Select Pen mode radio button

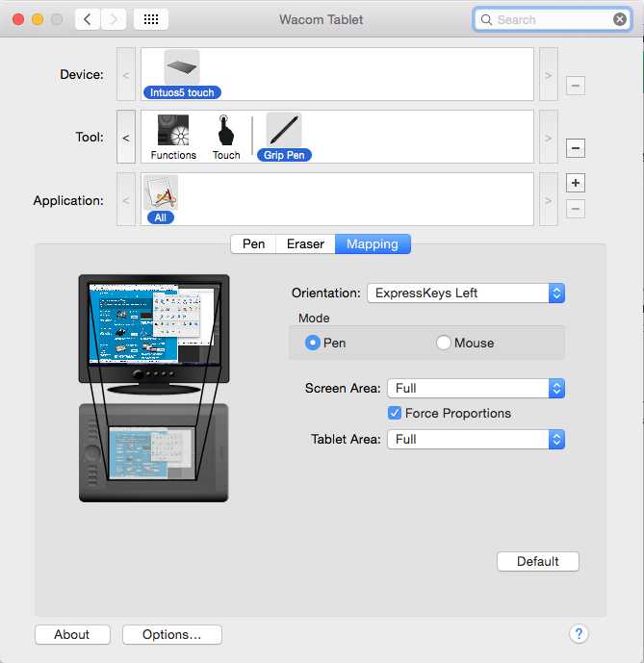tap(313, 343)
